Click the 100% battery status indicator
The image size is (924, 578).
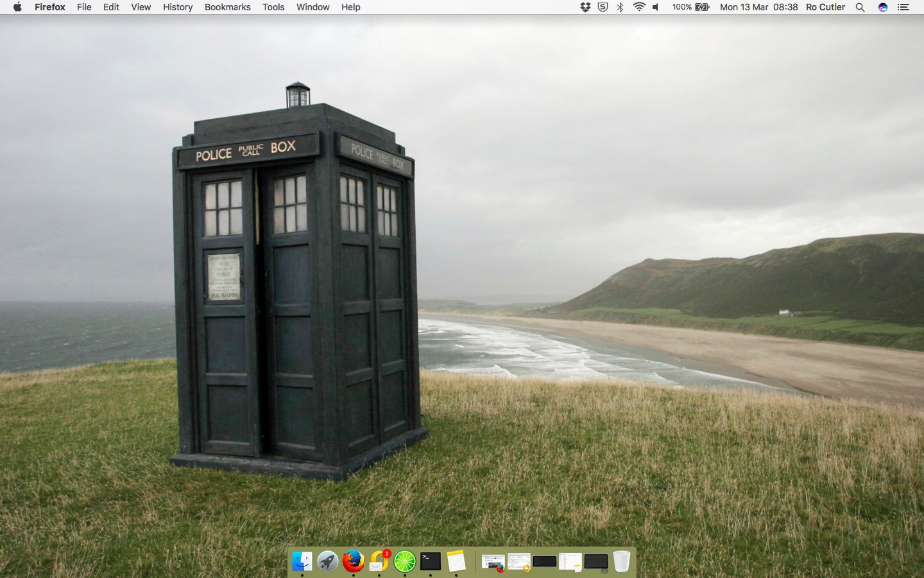[691, 7]
